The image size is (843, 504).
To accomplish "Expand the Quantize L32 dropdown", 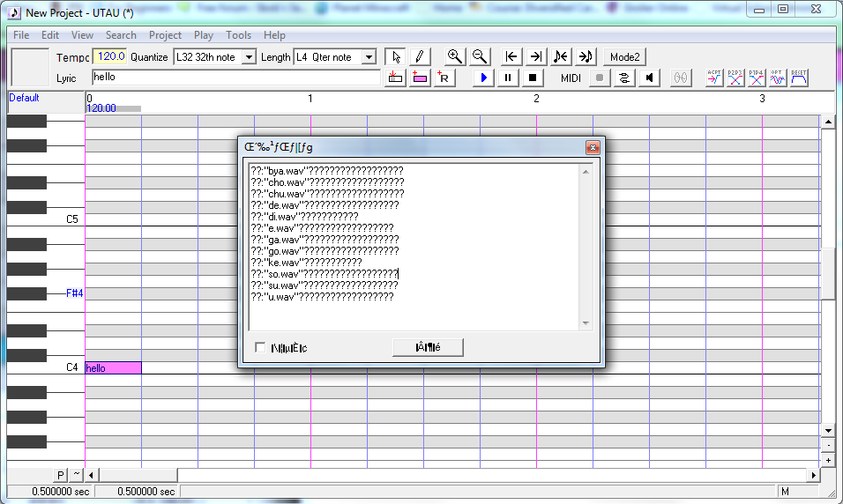I will (x=249, y=57).
